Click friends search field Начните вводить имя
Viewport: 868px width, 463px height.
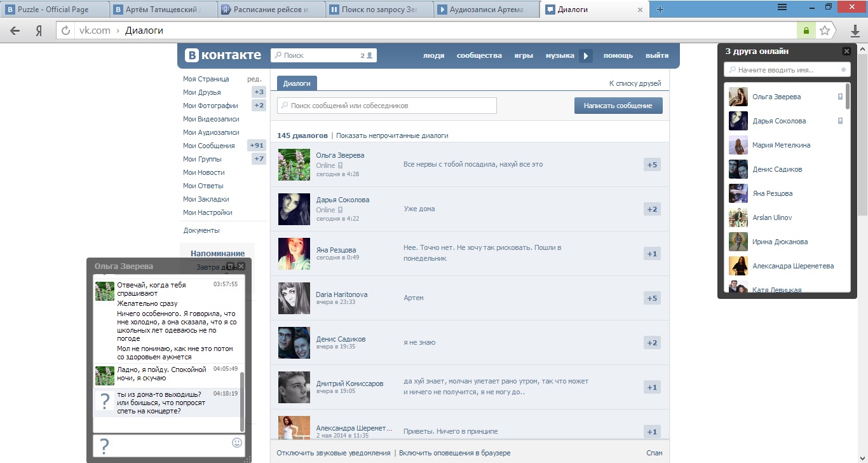pos(787,70)
